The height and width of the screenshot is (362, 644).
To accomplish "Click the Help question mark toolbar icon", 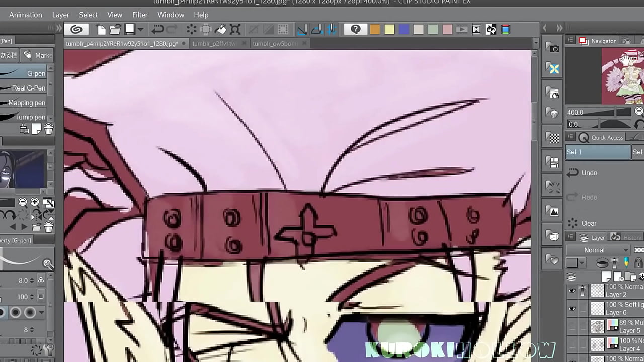I will pos(356,29).
